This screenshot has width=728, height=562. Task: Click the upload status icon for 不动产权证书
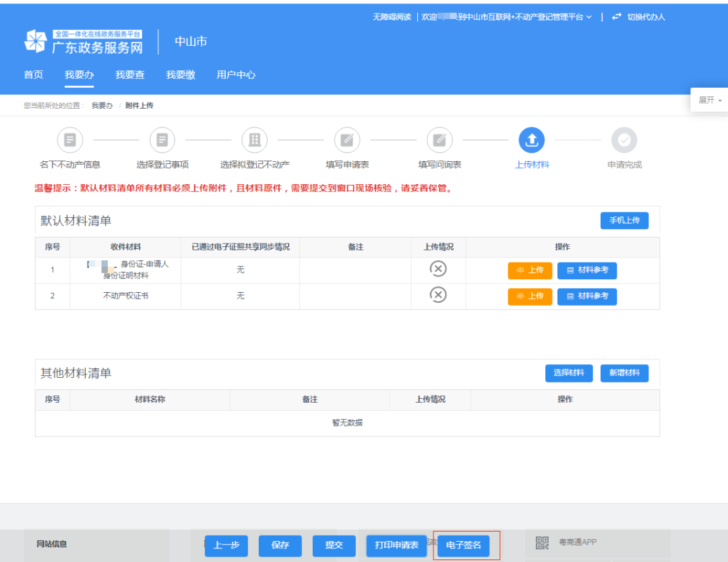point(439,294)
